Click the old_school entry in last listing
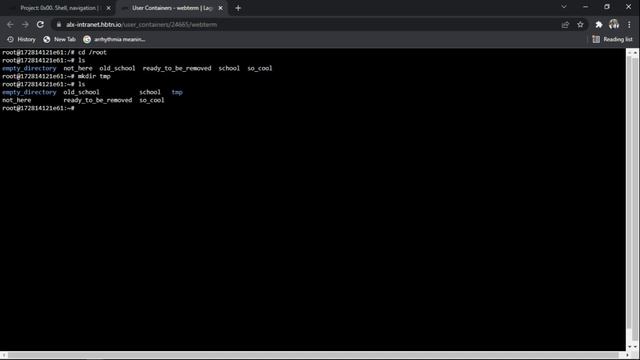This screenshot has width=640, height=360. [81, 92]
